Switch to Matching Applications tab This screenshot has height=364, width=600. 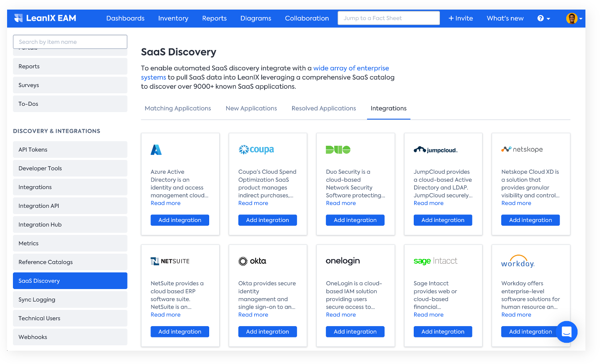click(178, 108)
